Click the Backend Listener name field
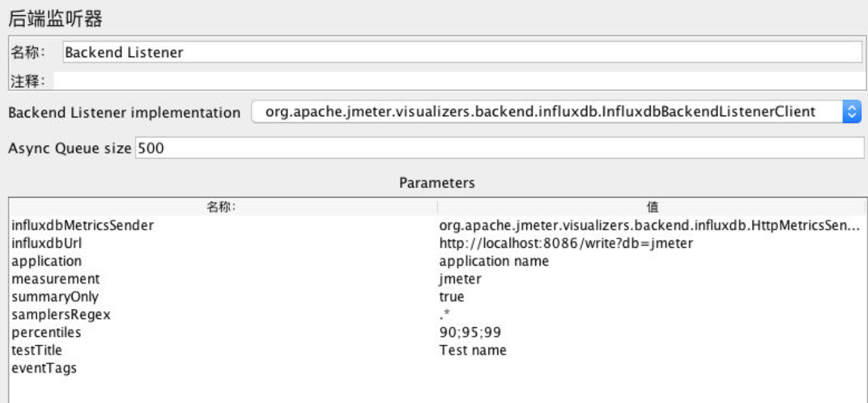868x403 pixels. [462, 53]
